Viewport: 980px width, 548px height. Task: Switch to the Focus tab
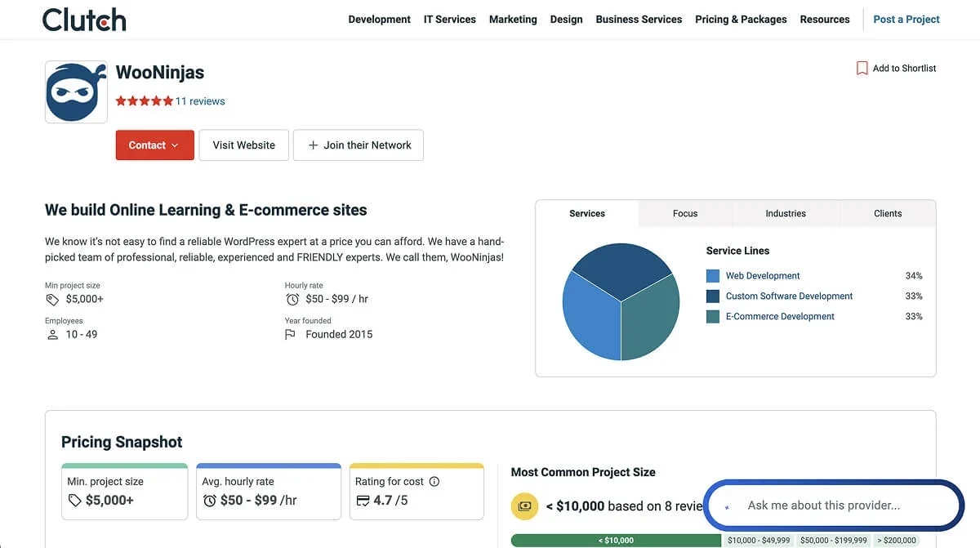[685, 213]
